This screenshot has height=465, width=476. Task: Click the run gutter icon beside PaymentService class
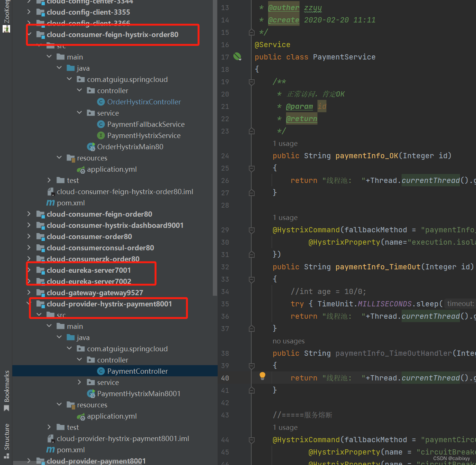click(237, 56)
